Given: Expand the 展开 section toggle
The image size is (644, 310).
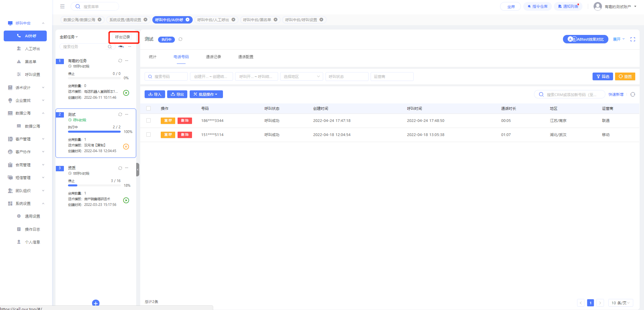Looking at the screenshot, I should [619, 39].
